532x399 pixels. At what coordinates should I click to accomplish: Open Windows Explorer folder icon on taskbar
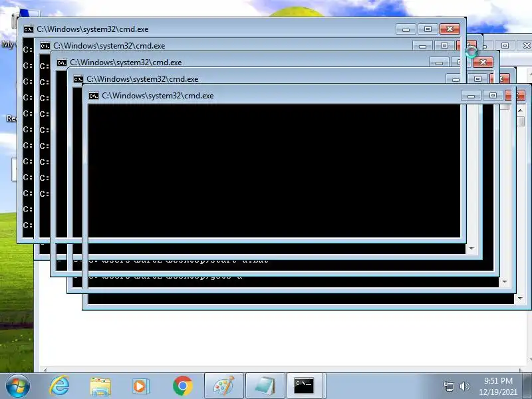pyautogui.click(x=100, y=386)
